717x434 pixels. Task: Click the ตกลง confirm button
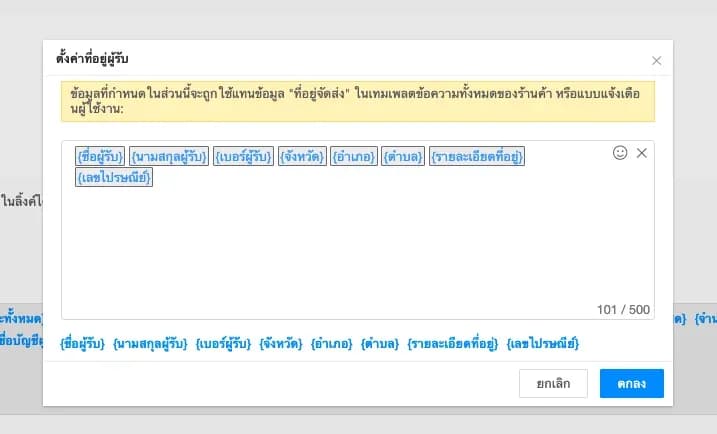tap(631, 383)
